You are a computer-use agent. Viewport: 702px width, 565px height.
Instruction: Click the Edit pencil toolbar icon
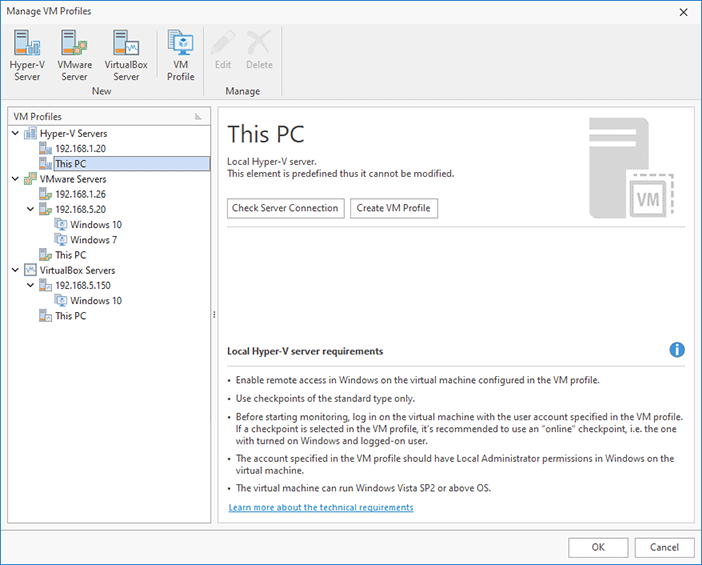point(223,42)
